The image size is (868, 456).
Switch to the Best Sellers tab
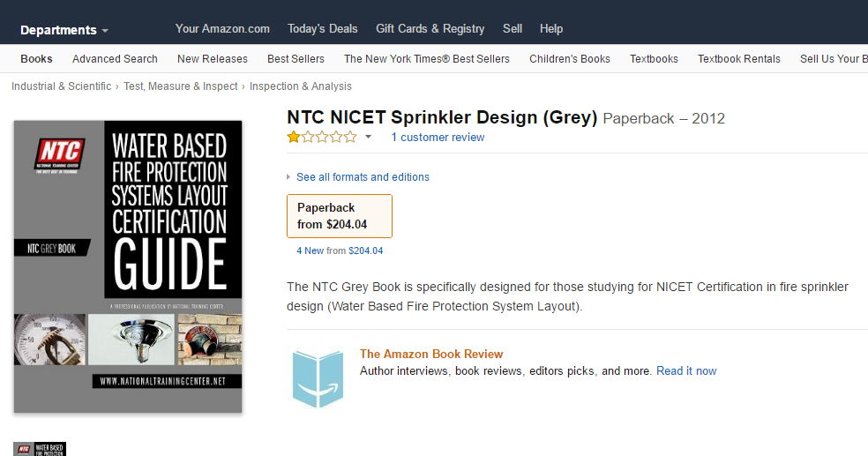pyautogui.click(x=296, y=59)
